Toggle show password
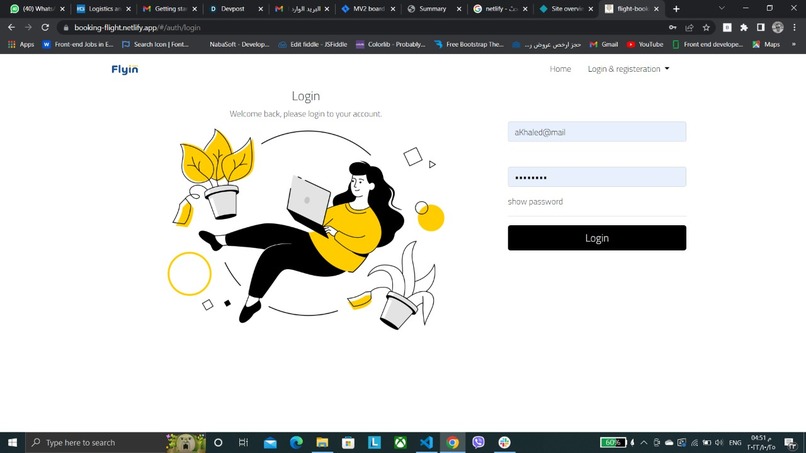806x453 pixels. [x=535, y=202]
